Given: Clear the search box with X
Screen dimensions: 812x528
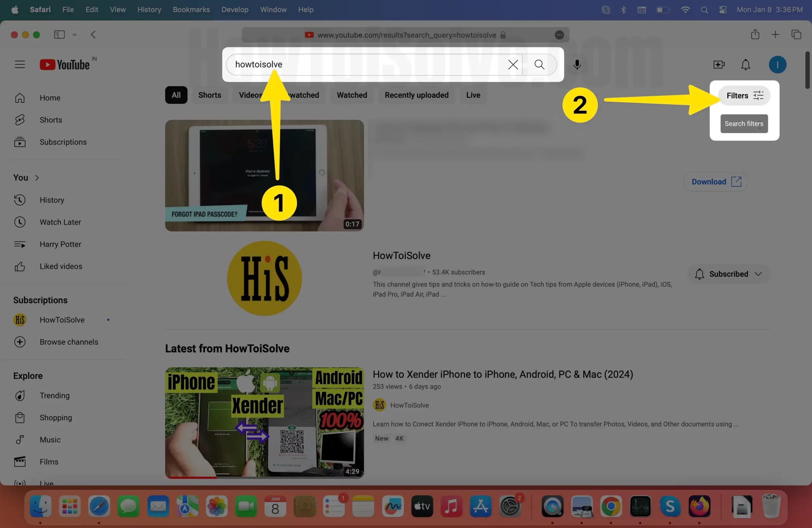Looking at the screenshot, I should point(513,64).
